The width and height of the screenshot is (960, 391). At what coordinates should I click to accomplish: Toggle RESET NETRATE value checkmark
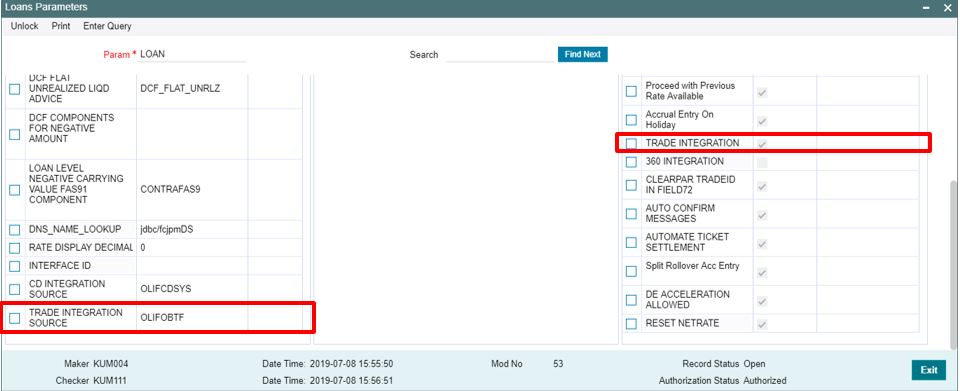(x=762, y=324)
